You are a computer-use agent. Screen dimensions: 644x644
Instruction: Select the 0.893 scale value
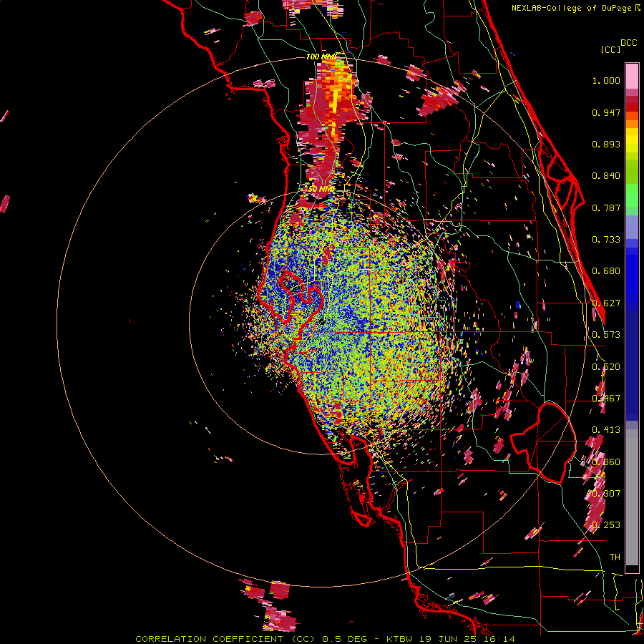pos(606,144)
